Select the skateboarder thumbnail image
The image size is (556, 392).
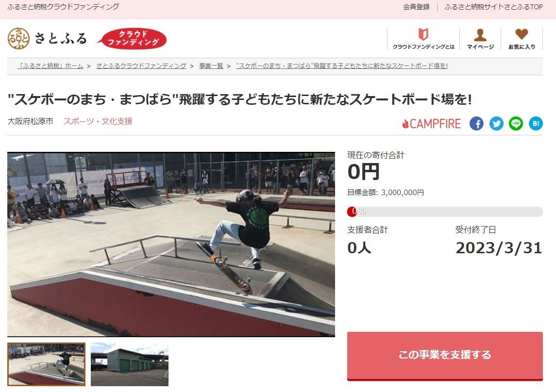coord(46,364)
